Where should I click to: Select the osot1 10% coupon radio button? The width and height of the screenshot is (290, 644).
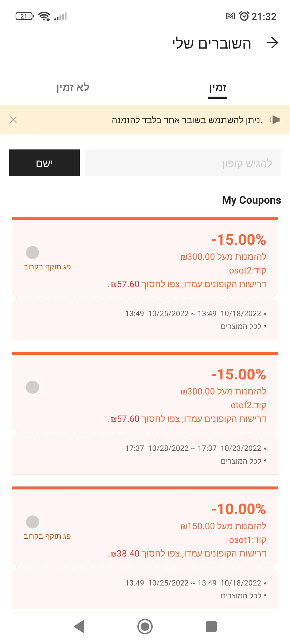pos(32,522)
